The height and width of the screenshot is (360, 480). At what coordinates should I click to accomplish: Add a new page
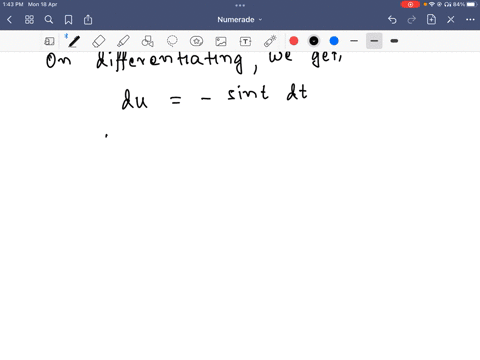click(431, 19)
